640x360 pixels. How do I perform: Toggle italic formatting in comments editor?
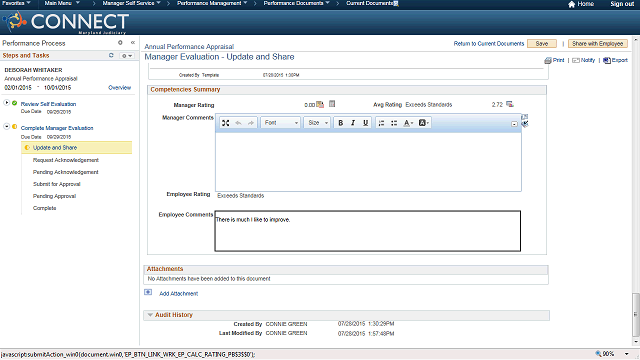click(x=353, y=123)
